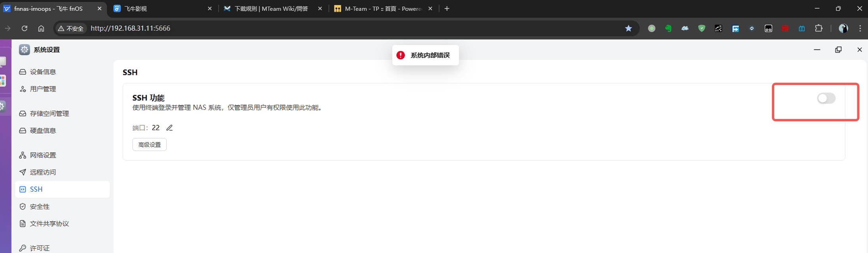Open the browser extensions puzzle icon
868x253 pixels.
click(x=818, y=28)
